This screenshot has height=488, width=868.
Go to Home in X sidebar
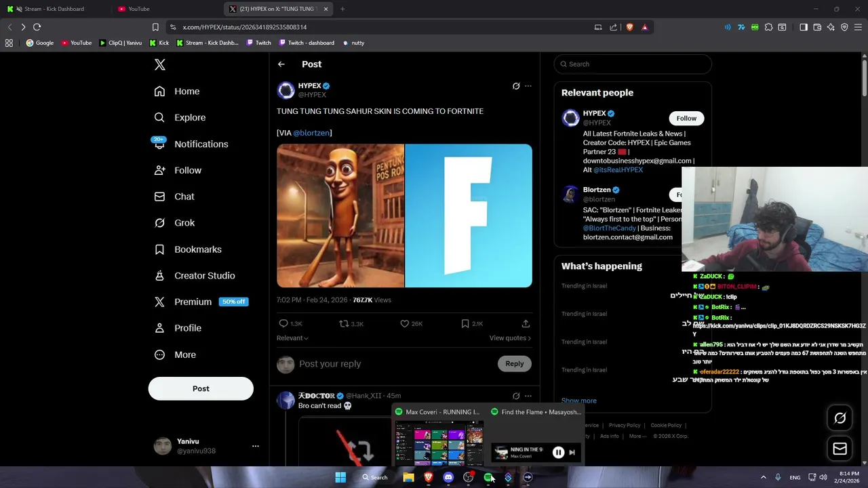(177, 91)
